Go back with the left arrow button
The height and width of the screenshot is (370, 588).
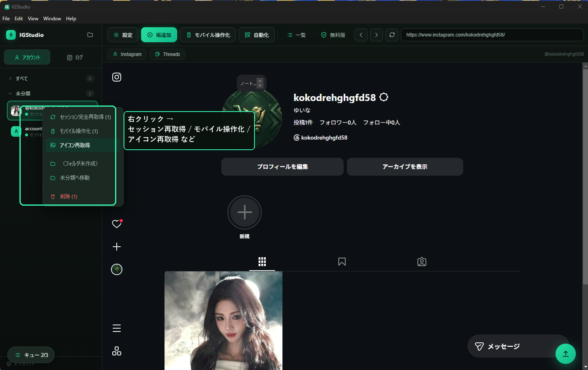[x=361, y=35]
